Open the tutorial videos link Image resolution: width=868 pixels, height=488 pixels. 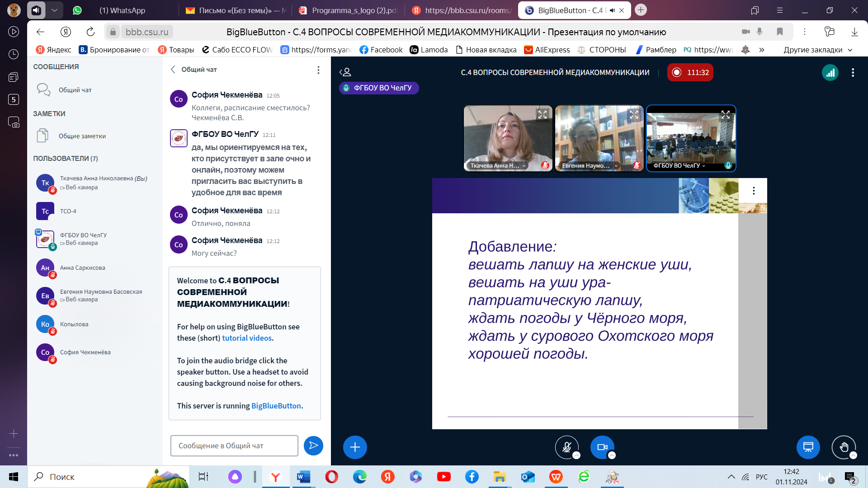coord(247,338)
